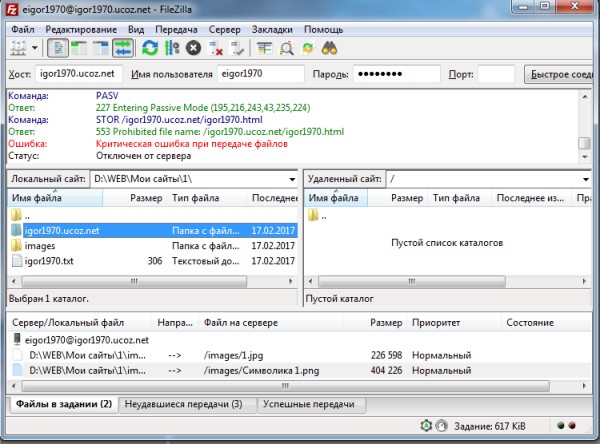This screenshot has height=444, width=600.
Task: Open the Помощь menu
Action: point(323,29)
